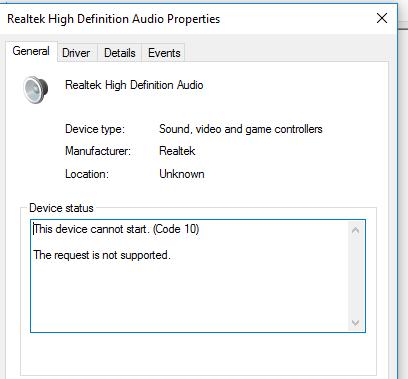Click the Device type value text
The height and width of the screenshot is (379, 408).
(x=241, y=129)
